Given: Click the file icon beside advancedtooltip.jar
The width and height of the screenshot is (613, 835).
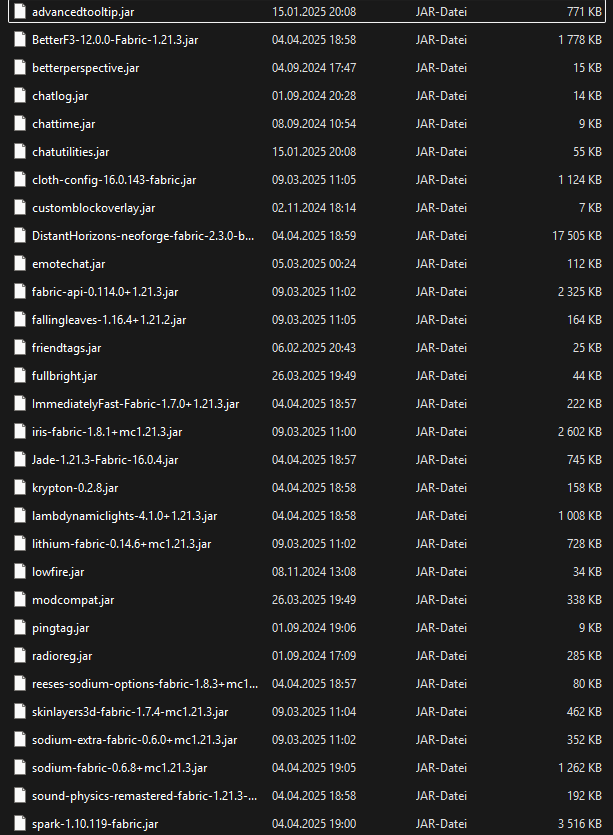Looking at the screenshot, I should tap(20, 11).
